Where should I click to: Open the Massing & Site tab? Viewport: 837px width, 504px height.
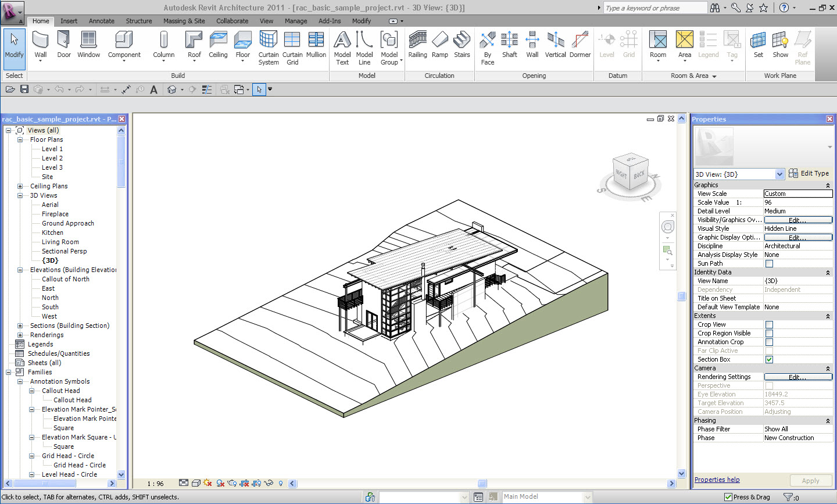[x=184, y=20]
